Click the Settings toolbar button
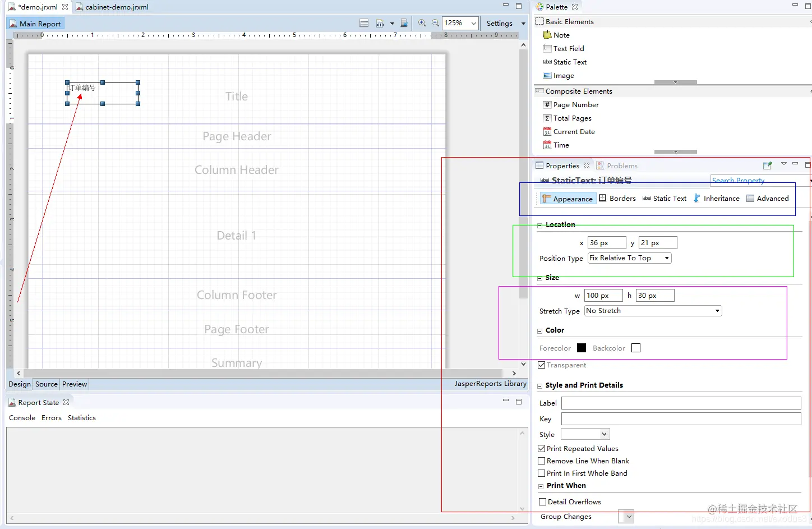This screenshot has height=529, width=812. pyautogui.click(x=500, y=23)
